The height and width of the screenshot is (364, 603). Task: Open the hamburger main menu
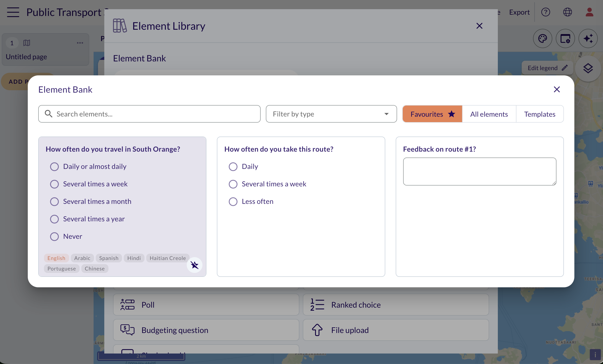click(13, 12)
